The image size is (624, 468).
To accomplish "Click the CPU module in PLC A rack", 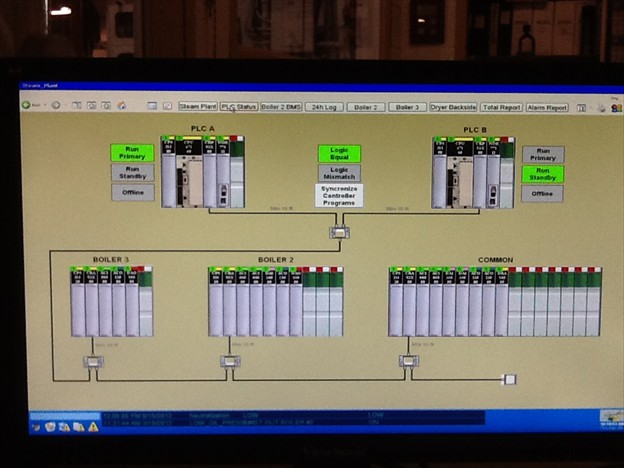I will 188,172.
